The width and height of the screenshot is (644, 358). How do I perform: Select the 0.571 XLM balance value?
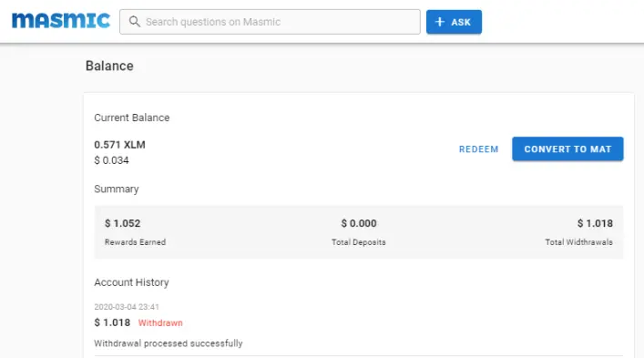[x=119, y=145]
